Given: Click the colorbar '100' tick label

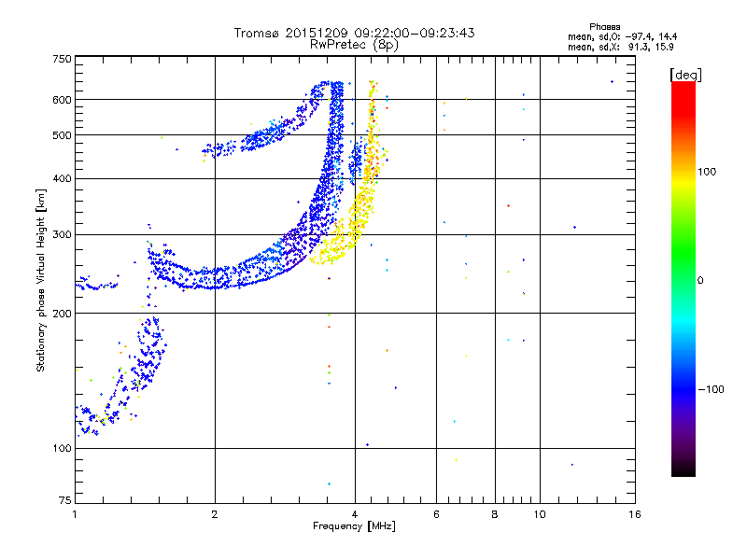Looking at the screenshot, I should 707,172.
